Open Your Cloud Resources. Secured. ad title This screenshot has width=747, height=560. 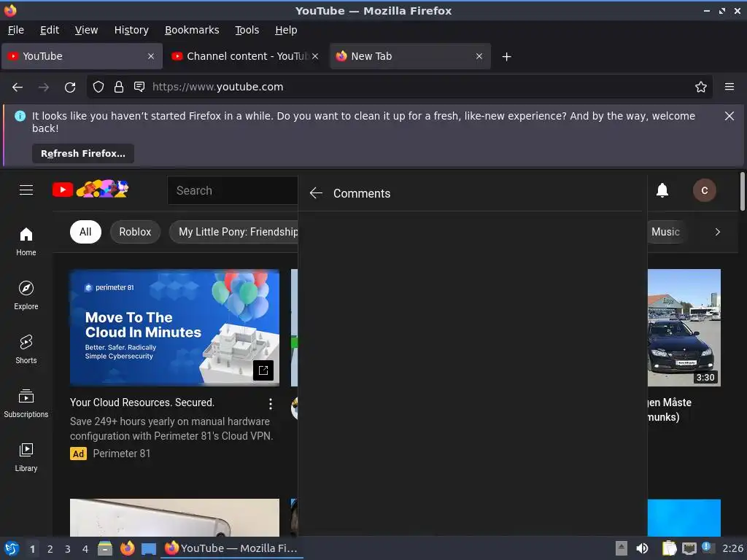click(142, 402)
